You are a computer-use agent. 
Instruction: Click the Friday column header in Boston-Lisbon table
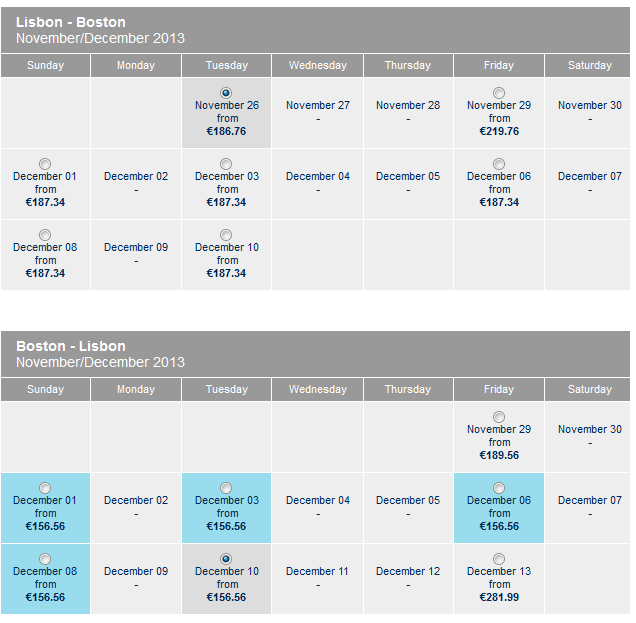499,389
